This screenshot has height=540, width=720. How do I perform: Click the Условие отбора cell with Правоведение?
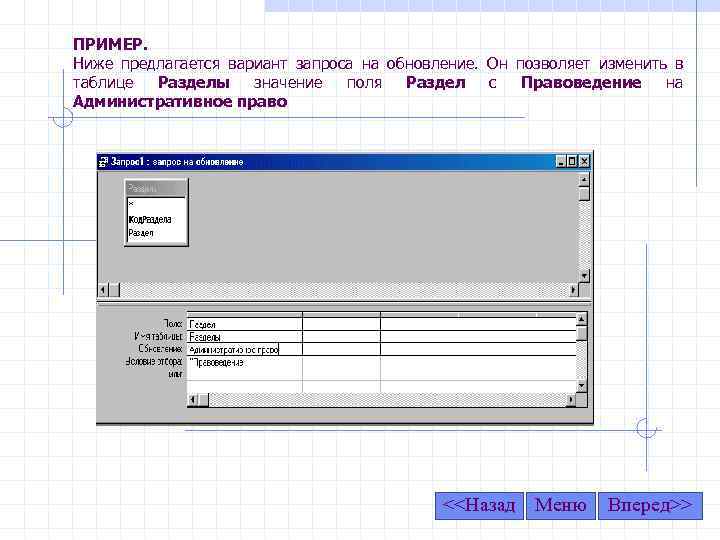(245, 362)
